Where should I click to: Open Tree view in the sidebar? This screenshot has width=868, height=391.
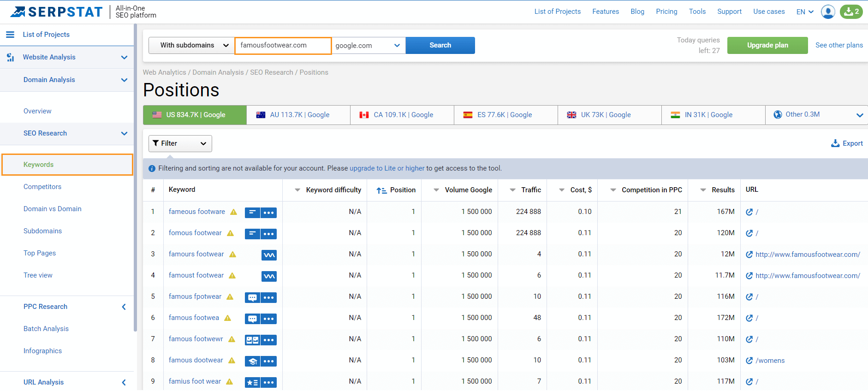coord(38,275)
